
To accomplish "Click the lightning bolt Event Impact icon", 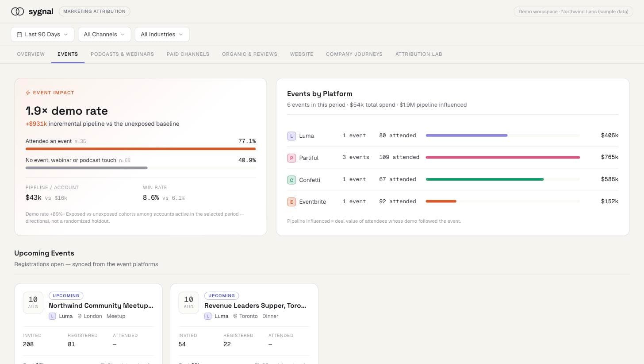I will [28, 93].
